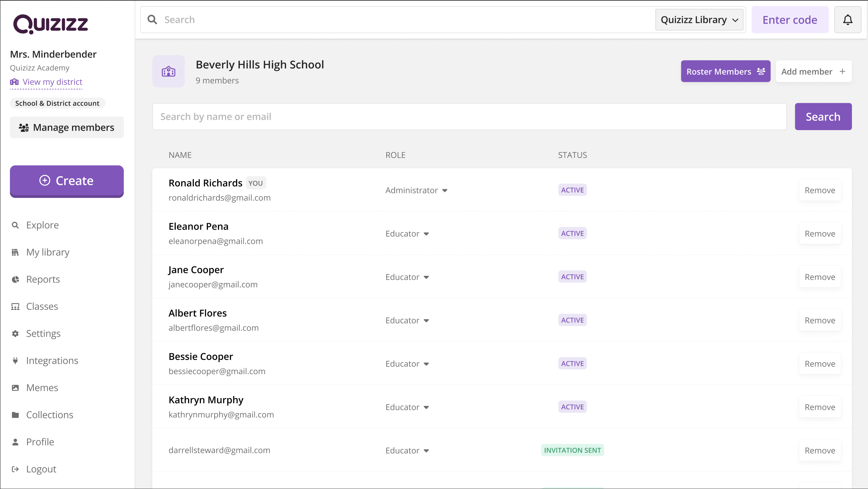
Task: Click School & District account badge
Action: pyautogui.click(x=57, y=103)
